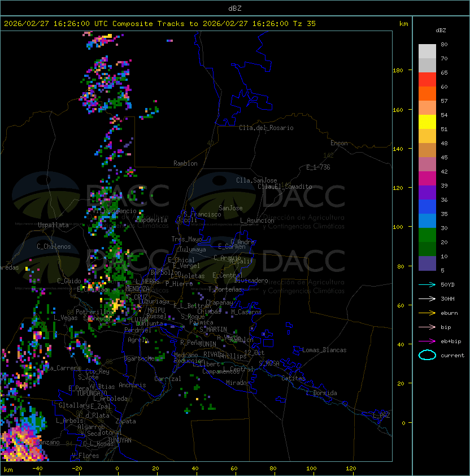Click the 'Tres_Mayo' map label
This screenshot has width=470, height=476.
(186, 239)
